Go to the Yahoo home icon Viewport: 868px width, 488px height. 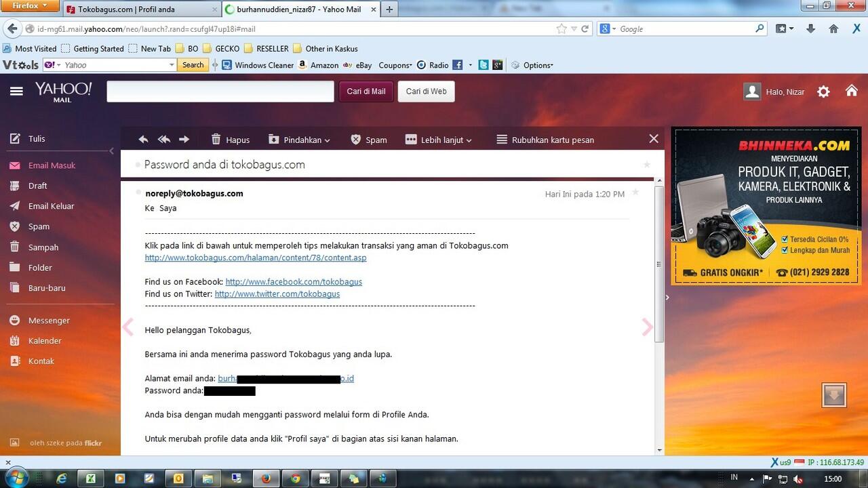pyautogui.click(x=852, y=91)
